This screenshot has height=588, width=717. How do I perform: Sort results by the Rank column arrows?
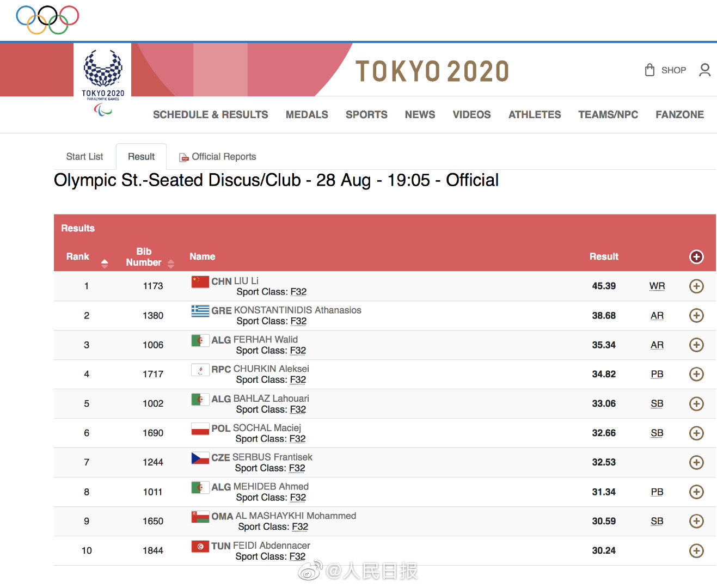coord(105,264)
